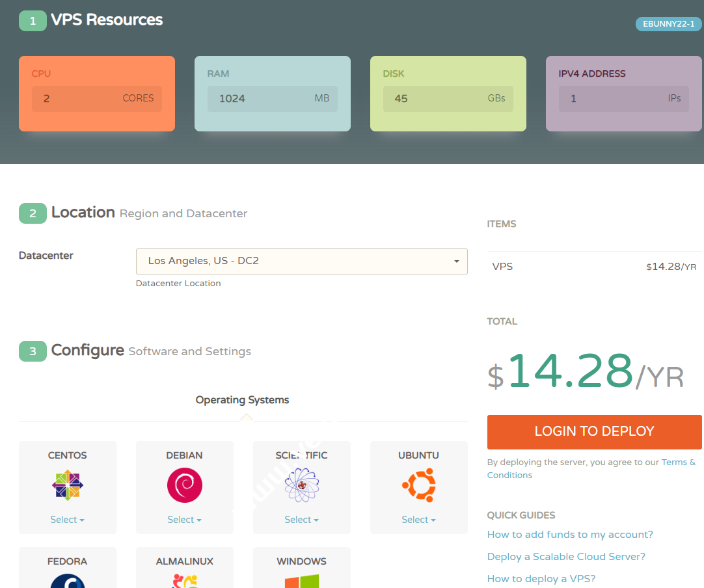The width and height of the screenshot is (704, 588).
Task: Open 'How to add funds to my account?' guide
Action: (570, 535)
